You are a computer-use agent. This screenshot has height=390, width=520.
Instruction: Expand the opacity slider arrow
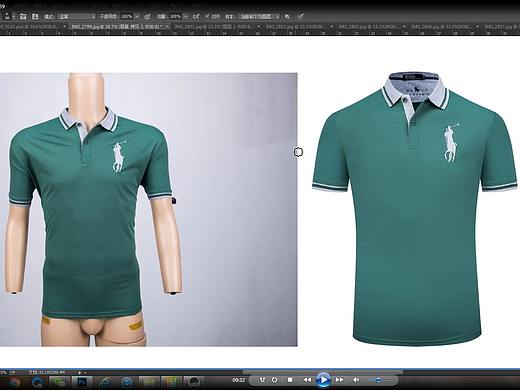click(x=137, y=16)
